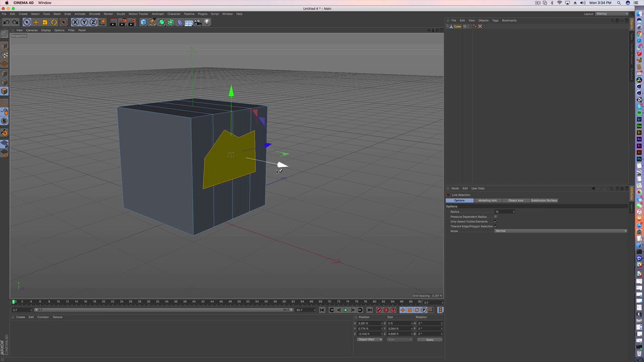The width and height of the screenshot is (644, 362).
Task: Add a Light object
Action: click(x=207, y=22)
